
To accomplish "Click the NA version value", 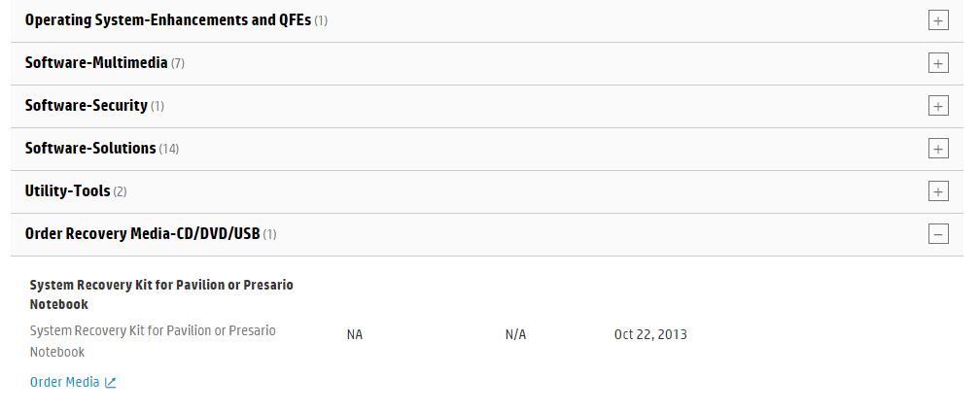I will [354, 334].
